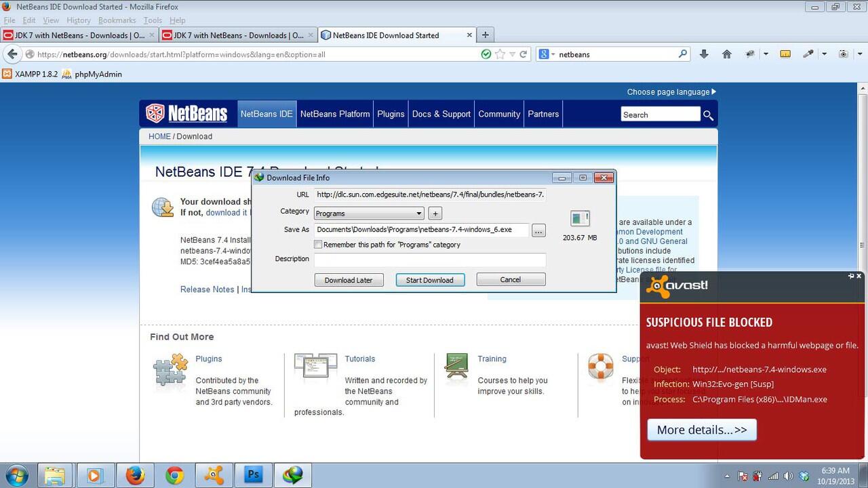Open avast! from the taskbar
This screenshot has height=488, width=868.
click(214, 475)
